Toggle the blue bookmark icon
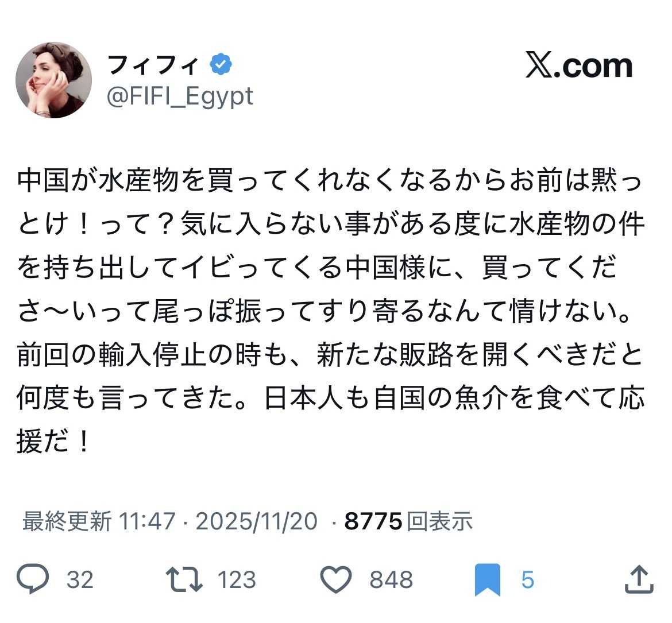Screen dimensions: 672x623 click(488, 579)
